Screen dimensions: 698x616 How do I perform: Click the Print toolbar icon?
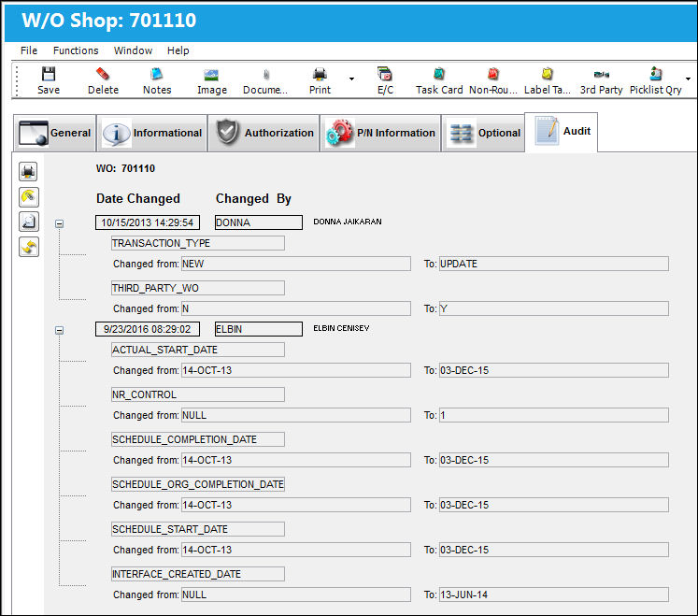point(320,75)
